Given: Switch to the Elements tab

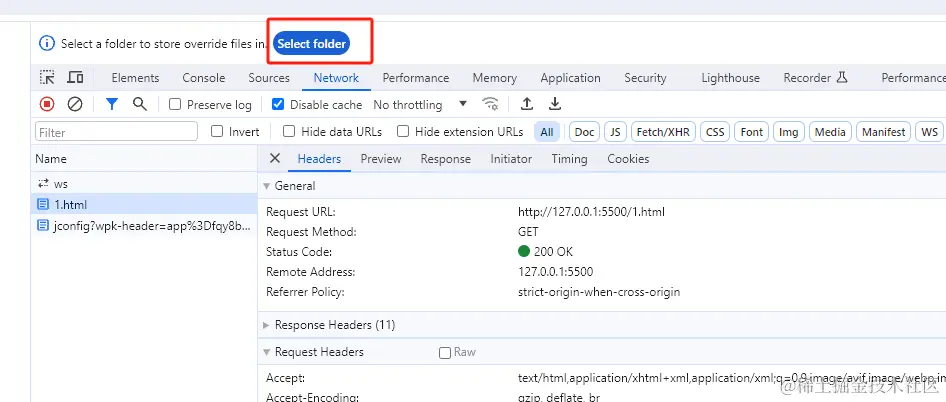Looking at the screenshot, I should point(135,78).
